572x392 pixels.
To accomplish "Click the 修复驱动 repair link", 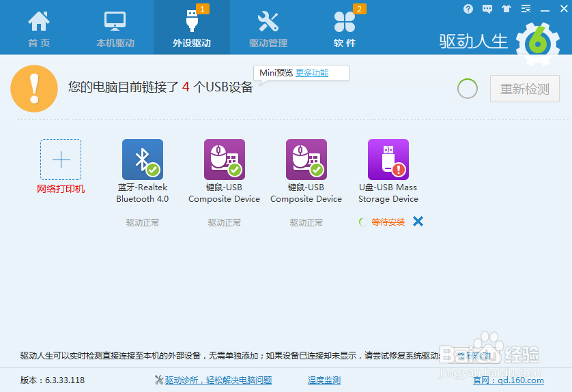I will [x=474, y=356].
